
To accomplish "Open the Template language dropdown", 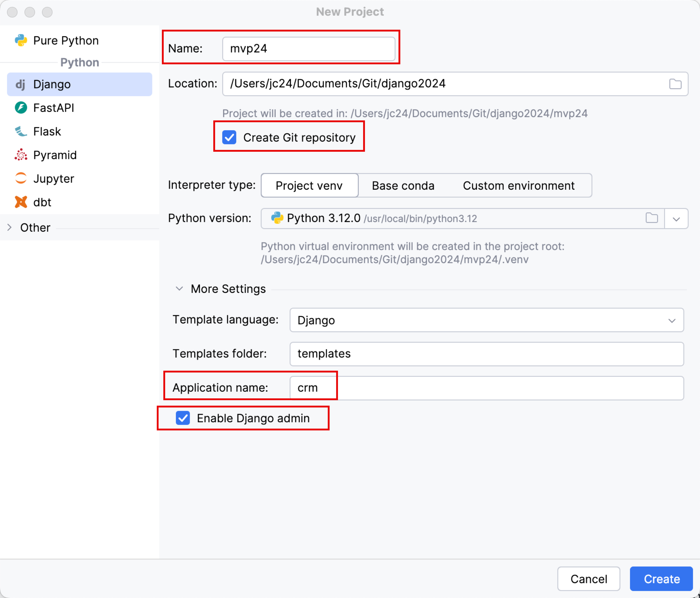I will click(x=487, y=320).
